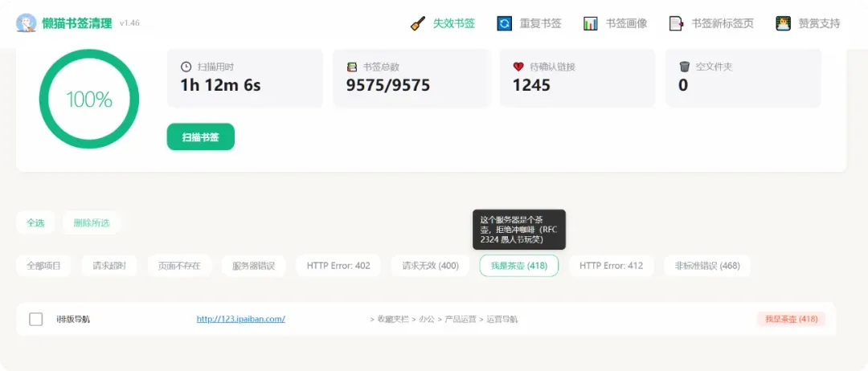The width and height of the screenshot is (868, 371).
Task: Click the empty folder count 0
Action: 683,85
